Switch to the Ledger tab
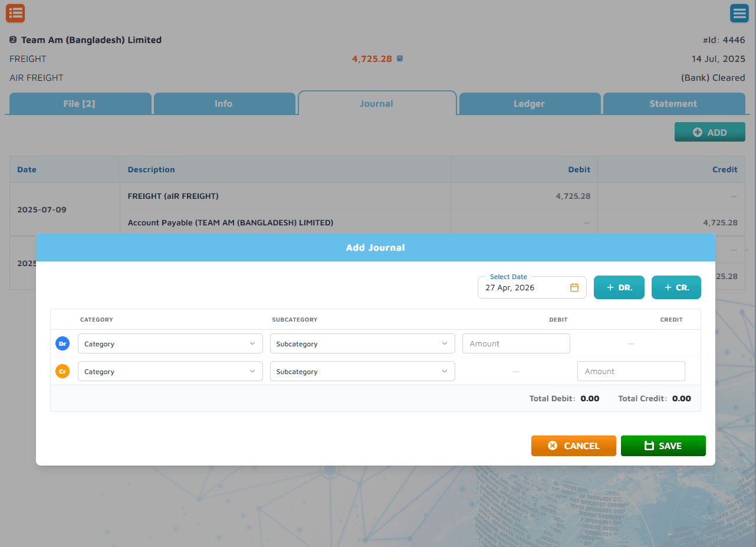Viewport: 756px width, 547px height. (529, 103)
